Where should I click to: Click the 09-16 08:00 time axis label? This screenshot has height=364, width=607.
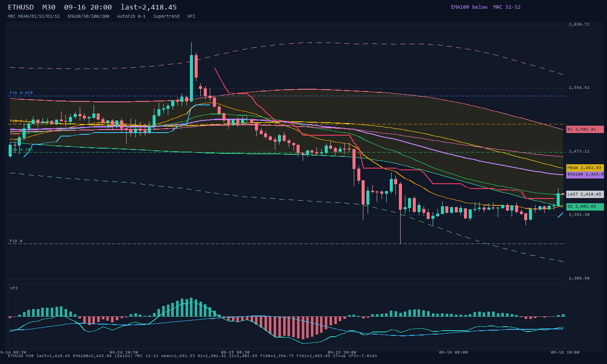[454, 352]
